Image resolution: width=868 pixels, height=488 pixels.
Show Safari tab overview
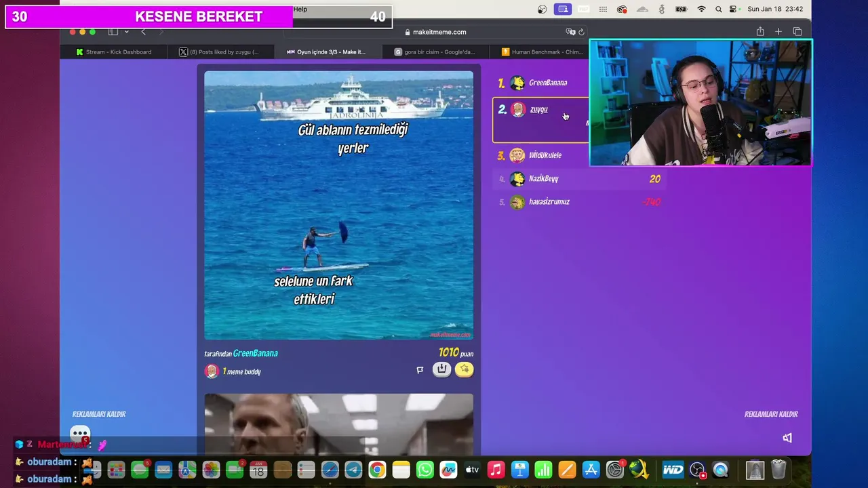point(797,32)
